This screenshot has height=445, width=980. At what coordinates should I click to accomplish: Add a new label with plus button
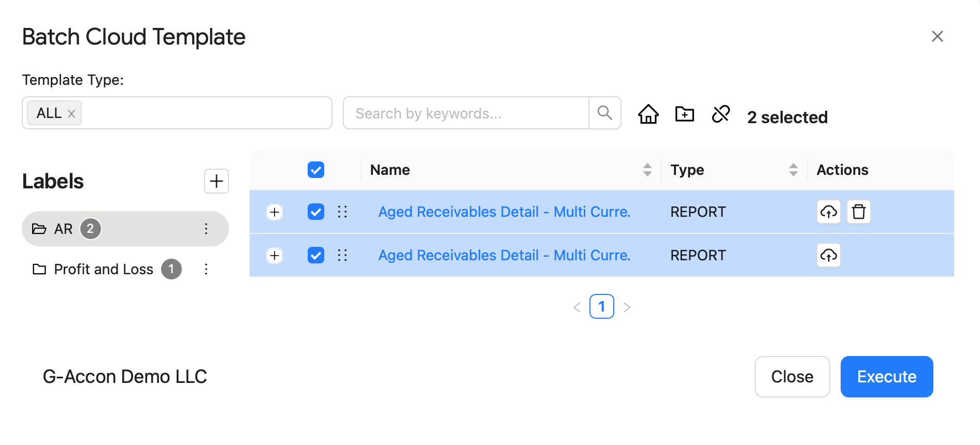[x=216, y=181]
